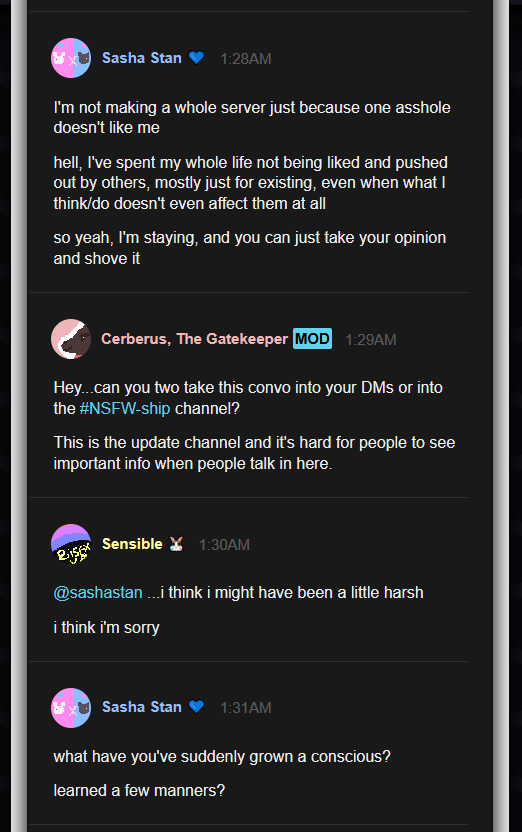Click the blue heart beside Sasha Stan 1:31AM
Image resolution: width=522 pixels, height=832 pixels.
tap(196, 707)
